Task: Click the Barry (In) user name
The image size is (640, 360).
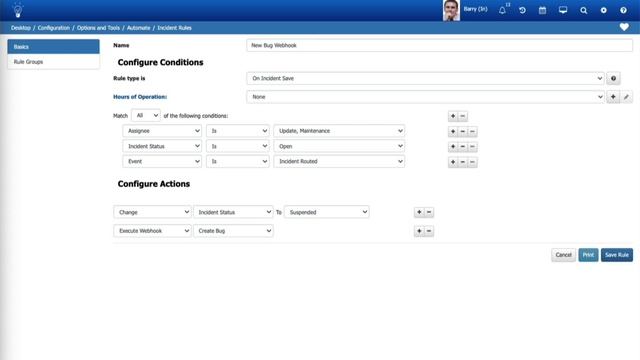Action: pyautogui.click(x=476, y=9)
